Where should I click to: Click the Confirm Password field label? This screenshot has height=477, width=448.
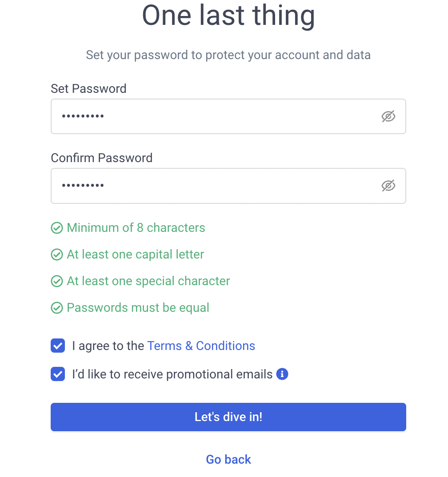(102, 158)
